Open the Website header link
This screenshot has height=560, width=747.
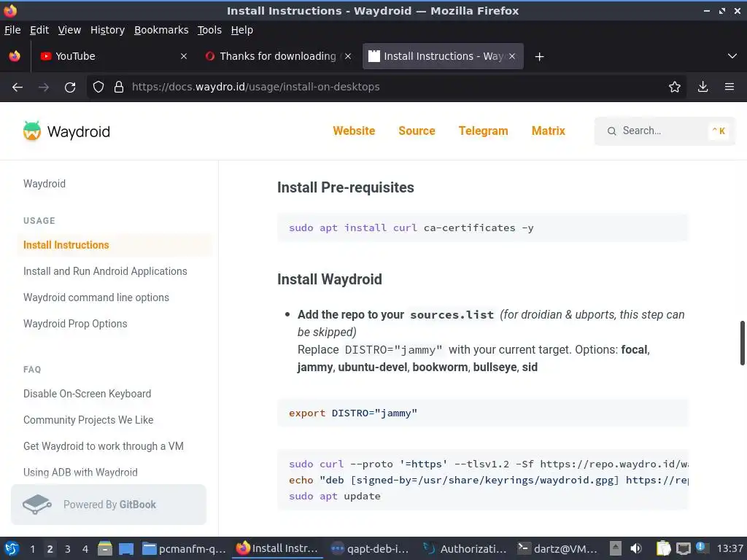(x=354, y=131)
